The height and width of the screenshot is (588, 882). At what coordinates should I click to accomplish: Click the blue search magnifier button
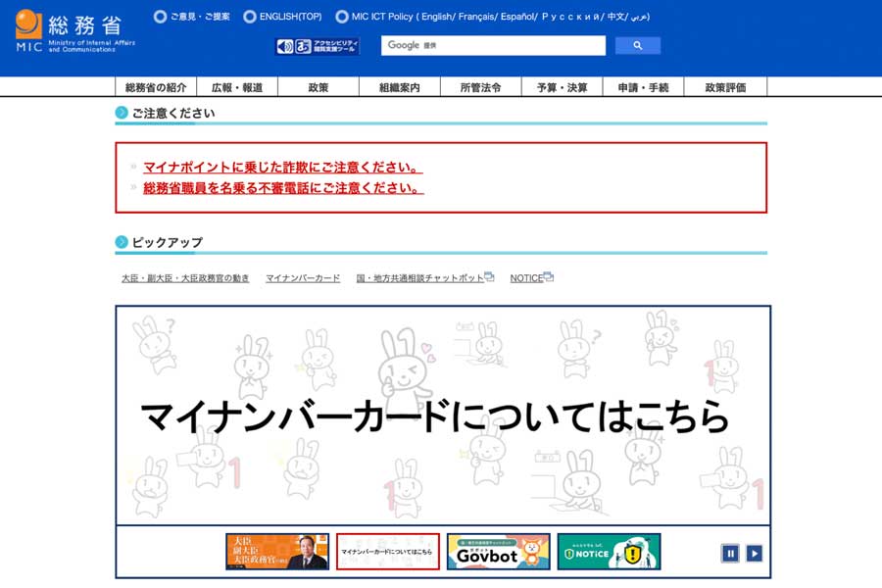pyautogui.click(x=637, y=46)
